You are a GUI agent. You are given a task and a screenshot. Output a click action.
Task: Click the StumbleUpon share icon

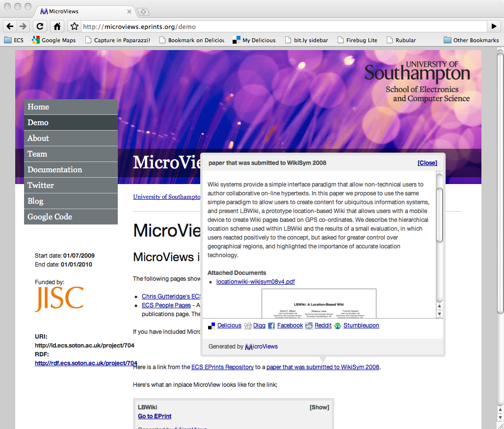(x=338, y=326)
